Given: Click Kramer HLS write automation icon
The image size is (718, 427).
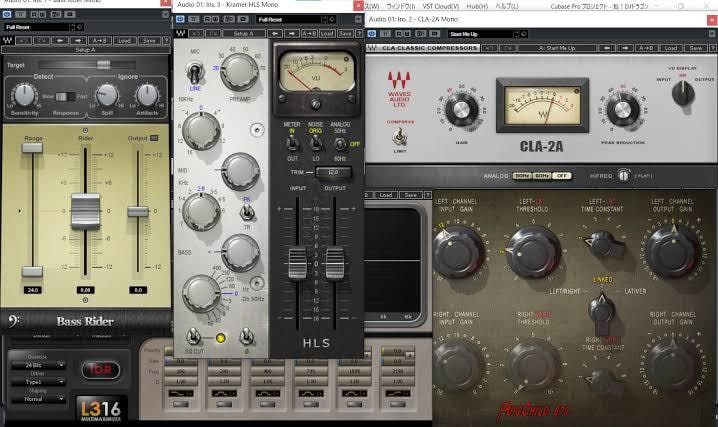Looking at the screenshot, I should (215, 19).
